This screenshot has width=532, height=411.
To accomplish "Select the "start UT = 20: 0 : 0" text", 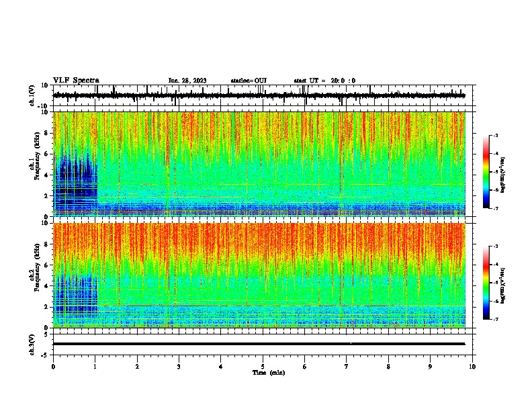I will click(324, 81).
